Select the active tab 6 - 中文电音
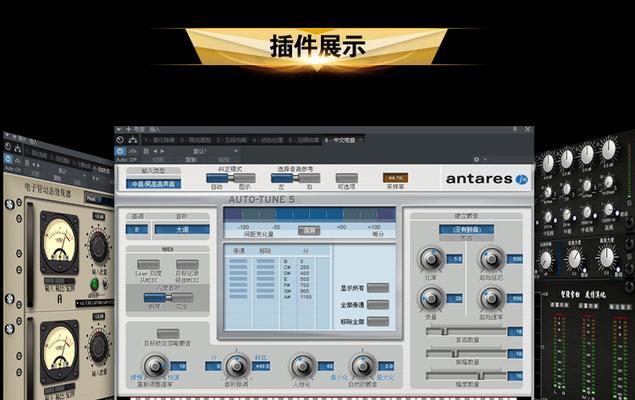This screenshot has height=400, width=635. [x=340, y=140]
